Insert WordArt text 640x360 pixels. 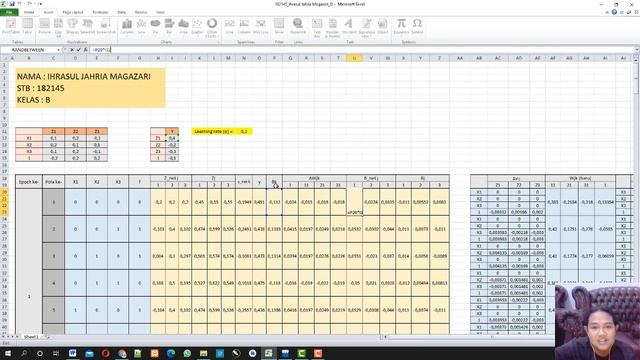[349, 26]
